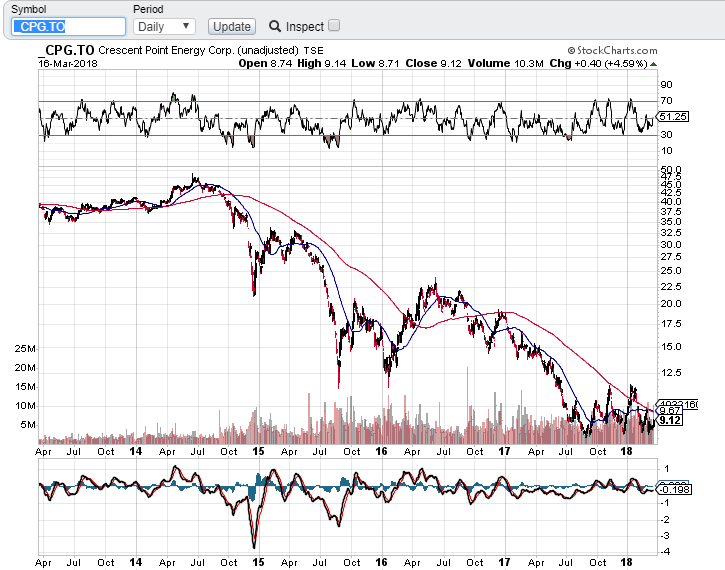Click the Period label above the dropdown
Screen dimensions: 725x570
point(148,9)
